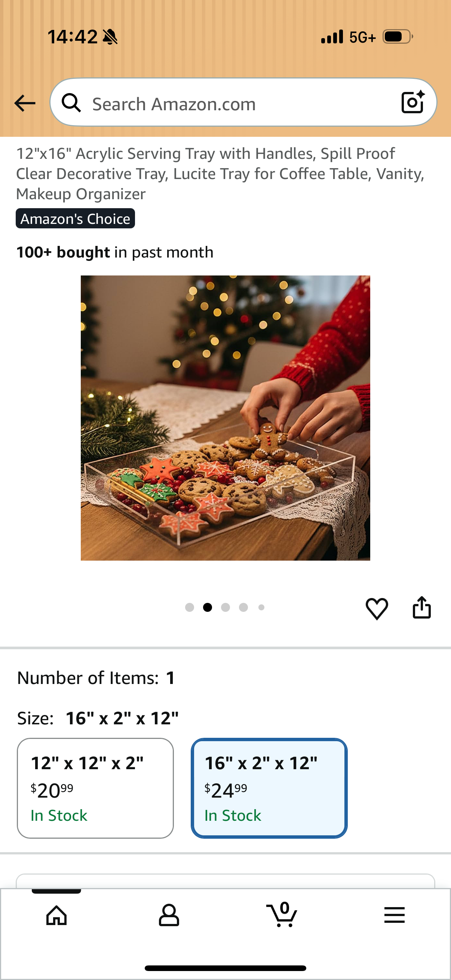Open the account profile tab
Screen dimensions: 451x980
click(x=169, y=915)
